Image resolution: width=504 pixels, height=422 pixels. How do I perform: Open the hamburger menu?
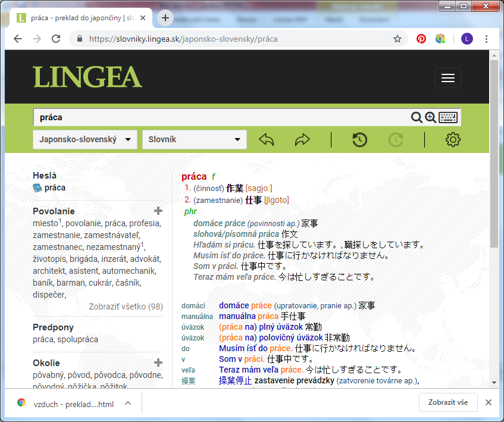[x=447, y=78]
